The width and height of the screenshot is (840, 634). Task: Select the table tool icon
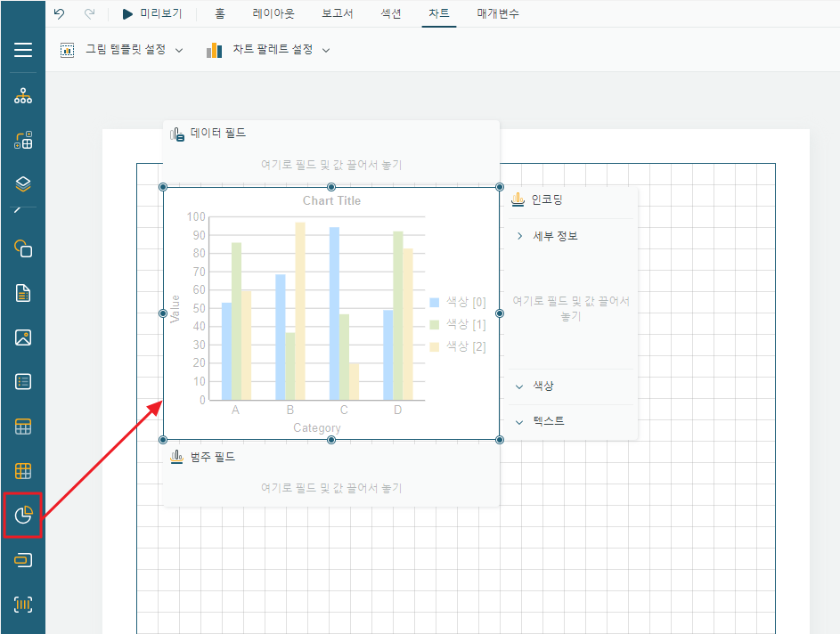23,427
